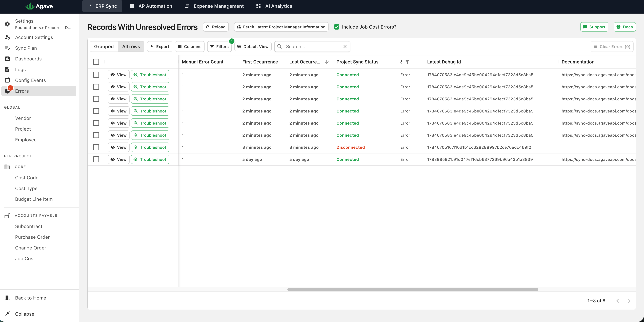Check the second row's checkbox
Image resolution: width=644 pixels, height=322 pixels.
coord(96,87)
